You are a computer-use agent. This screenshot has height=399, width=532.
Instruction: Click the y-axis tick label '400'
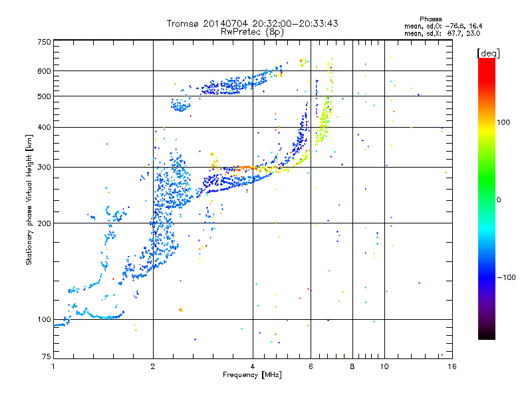[44, 127]
